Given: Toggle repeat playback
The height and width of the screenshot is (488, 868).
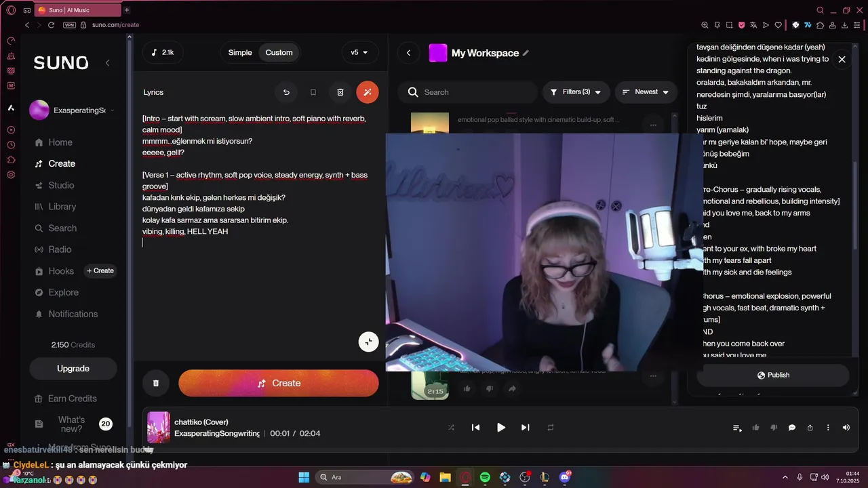Looking at the screenshot, I should (x=551, y=428).
